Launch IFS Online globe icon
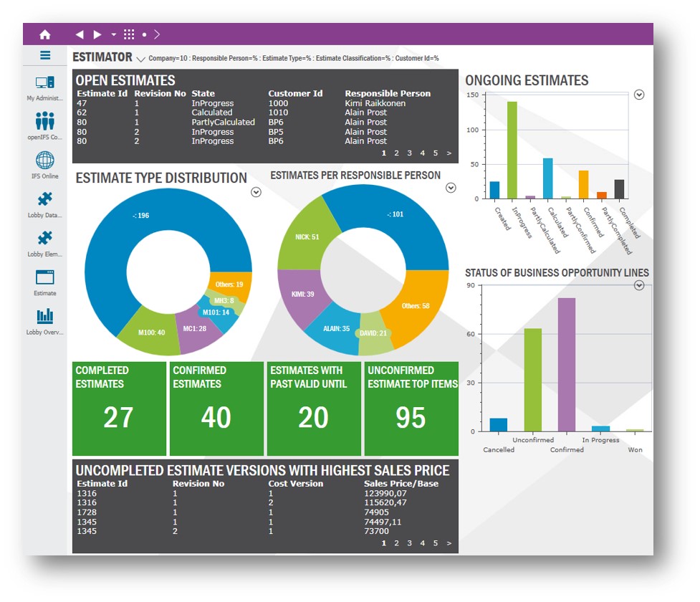 click(x=45, y=161)
